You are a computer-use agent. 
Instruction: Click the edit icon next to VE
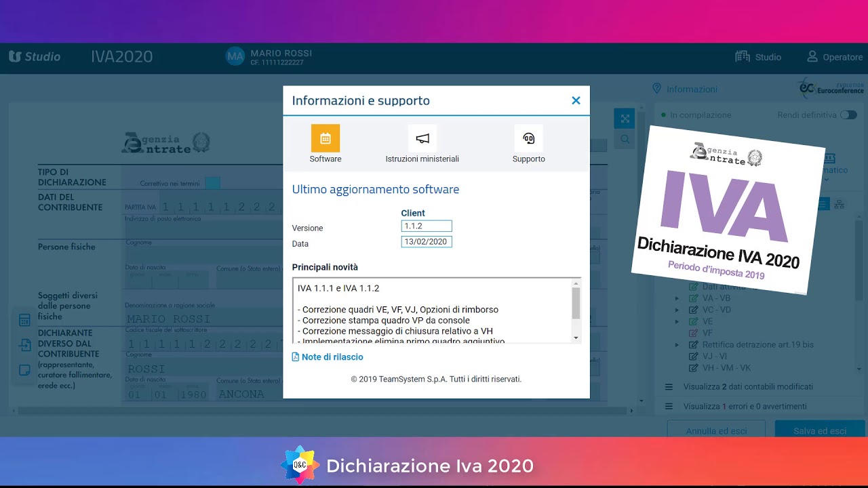click(x=694, y=321)
